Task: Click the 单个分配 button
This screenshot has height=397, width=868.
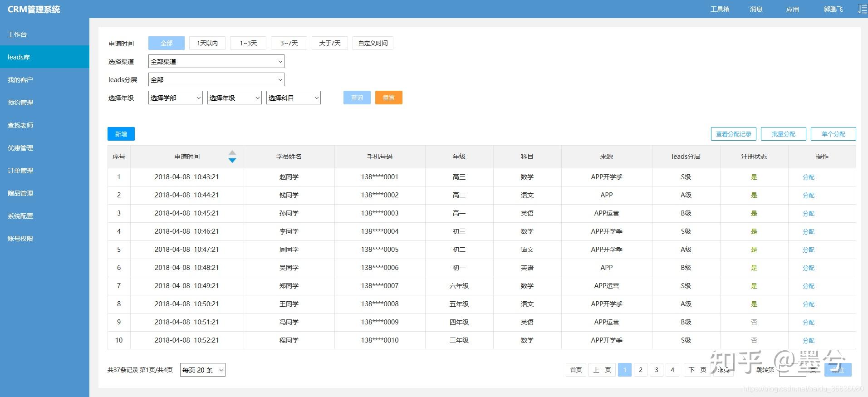Action: [x=834, y=134]
